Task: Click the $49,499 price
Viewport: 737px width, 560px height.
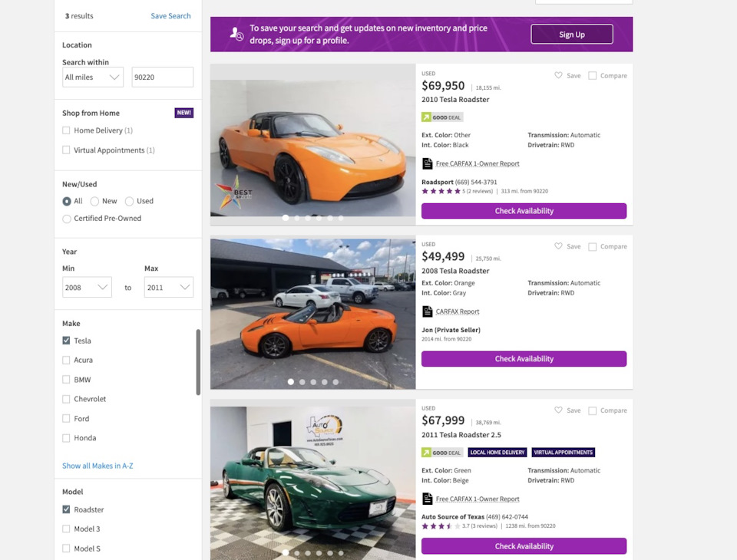Action: pyautogui.click(x=443, y=256)
